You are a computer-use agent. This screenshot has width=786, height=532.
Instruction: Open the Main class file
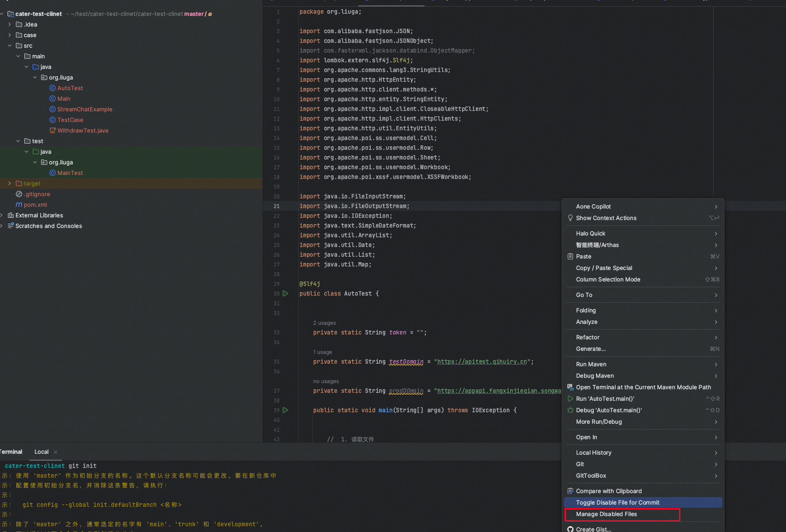click(64, 99)
